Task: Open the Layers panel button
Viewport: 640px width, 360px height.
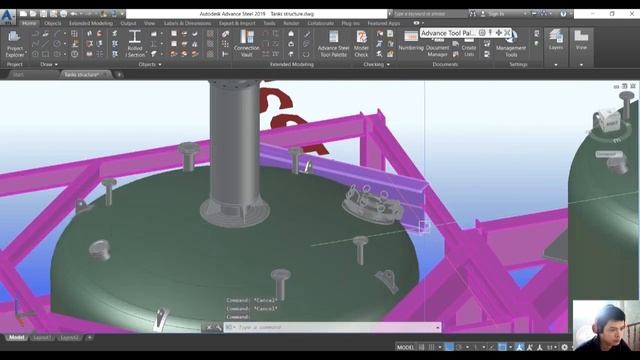Action: point(556,40)
